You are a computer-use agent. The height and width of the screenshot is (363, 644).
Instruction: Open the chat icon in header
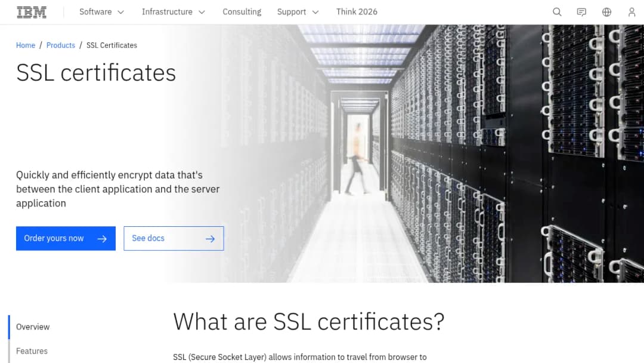pos(581,12)
